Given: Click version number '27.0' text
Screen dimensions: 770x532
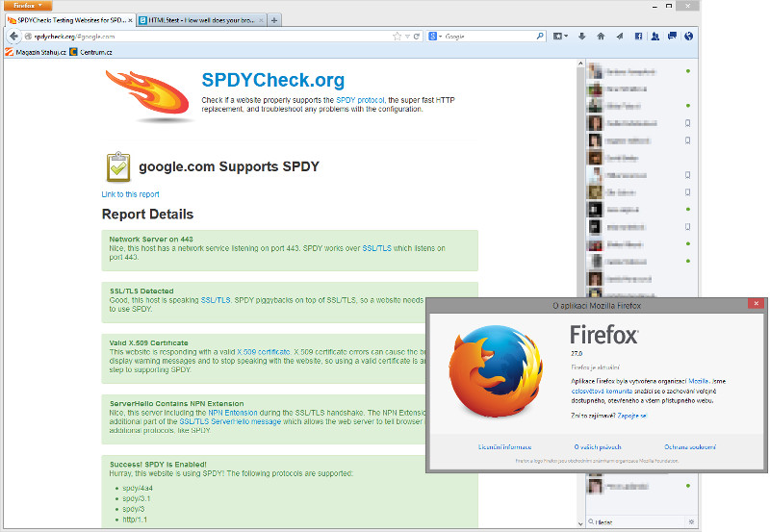Looking at the screenshot, I should [577, 353].
